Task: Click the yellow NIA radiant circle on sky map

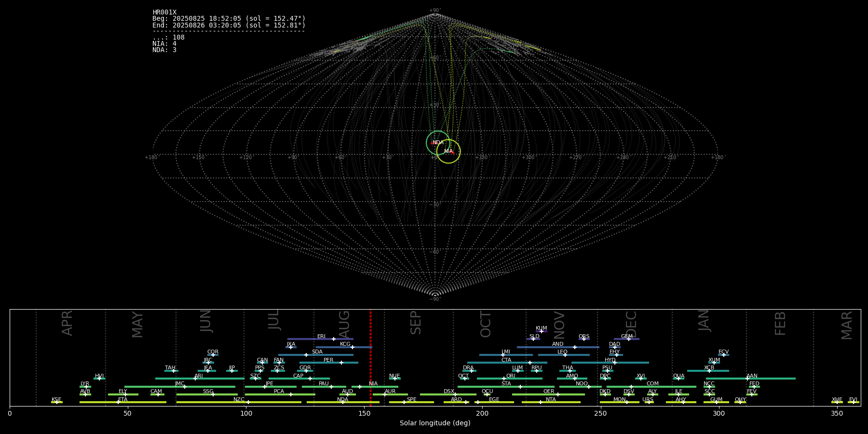Action: click(x=448, y=151)
